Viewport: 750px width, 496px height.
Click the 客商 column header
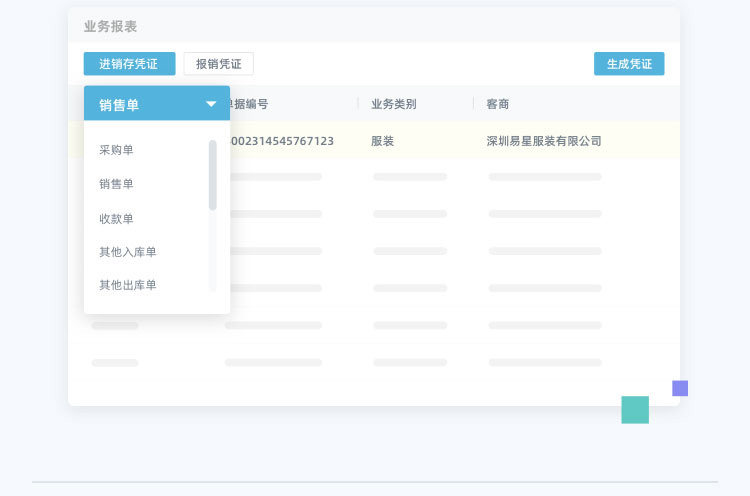(497, 104)
